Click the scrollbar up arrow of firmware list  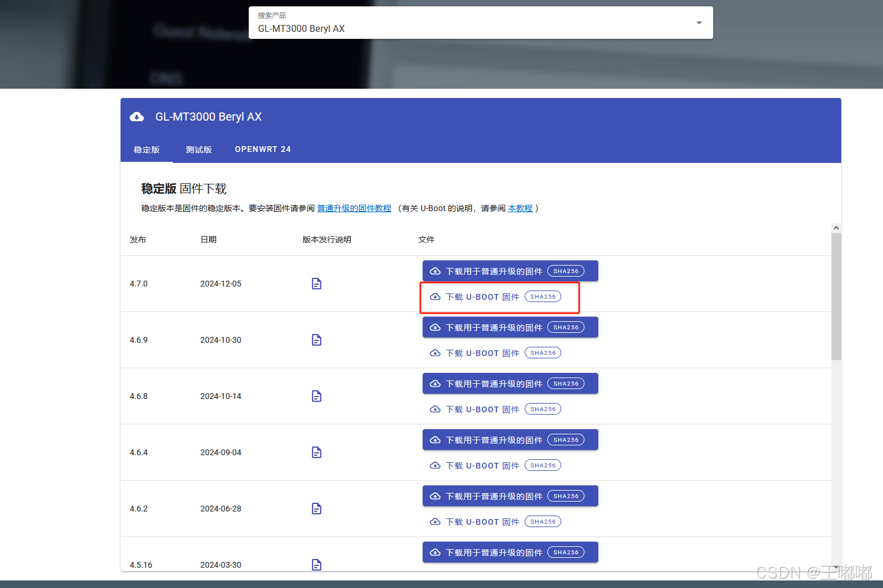tap(836, 228)
